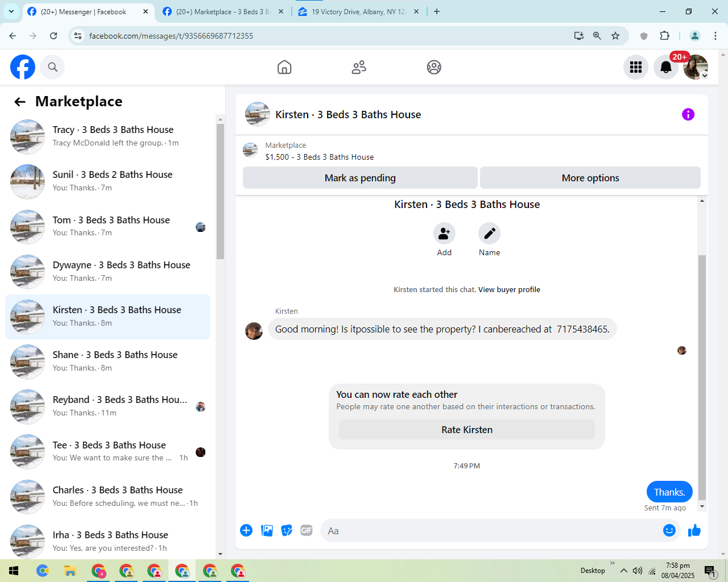Open the tab search dropdown arrow
The height and width of the screenshot is (582, 728).
(x=11, y=11)
